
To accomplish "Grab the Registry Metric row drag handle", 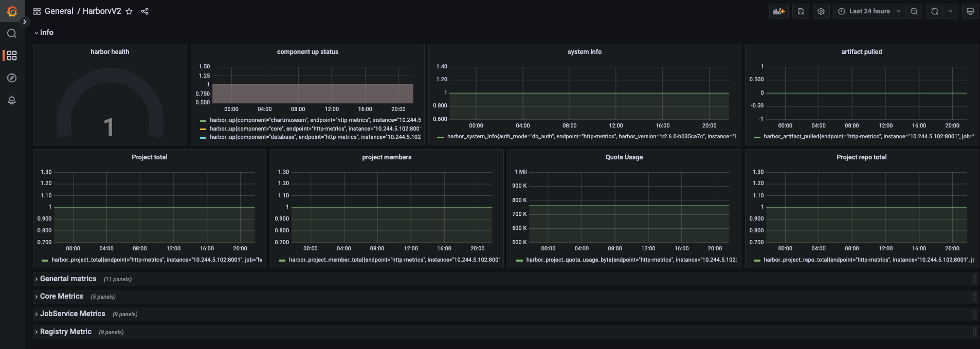I will [x=974, y=332].
